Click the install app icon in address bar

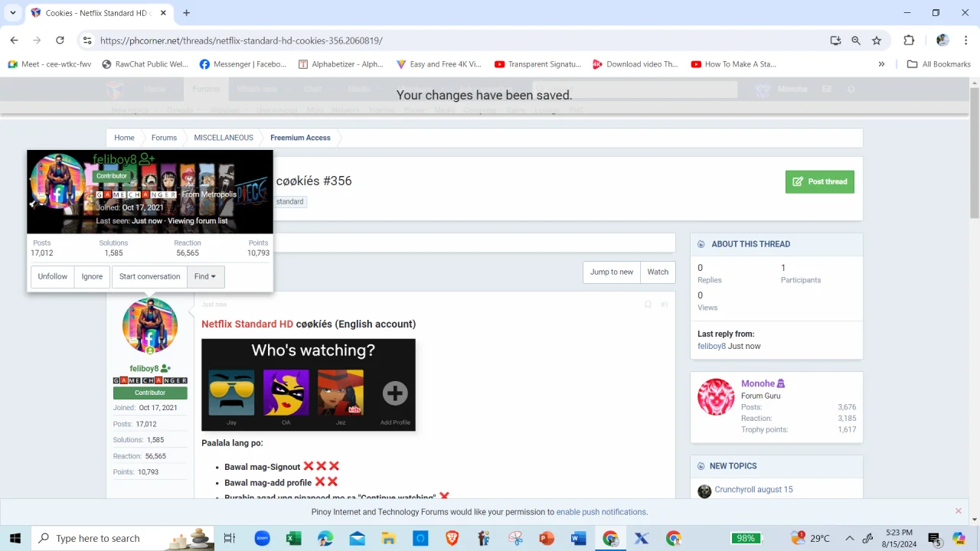[x=835, y=41]
